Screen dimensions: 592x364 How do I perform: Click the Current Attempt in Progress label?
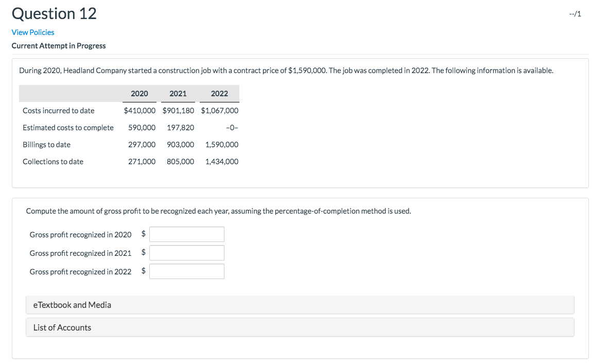[x=59, y=45]
